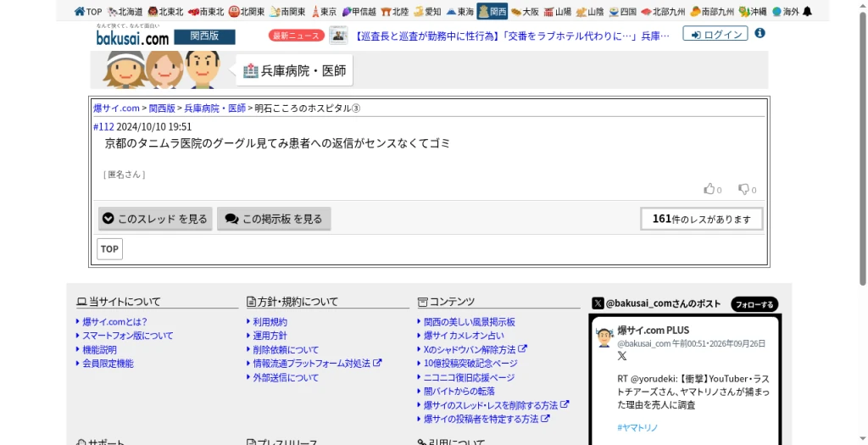Select the 海外 region tab

tap(785, 11)
